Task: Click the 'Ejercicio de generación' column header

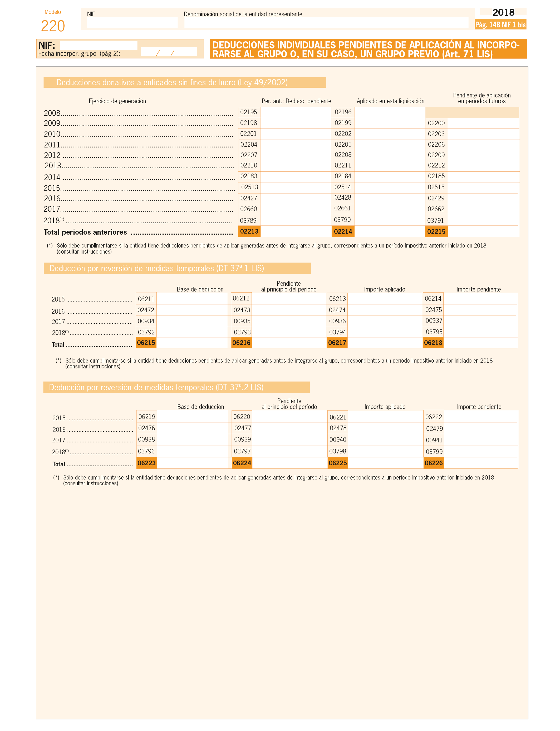Action: [x=117, y=101]
